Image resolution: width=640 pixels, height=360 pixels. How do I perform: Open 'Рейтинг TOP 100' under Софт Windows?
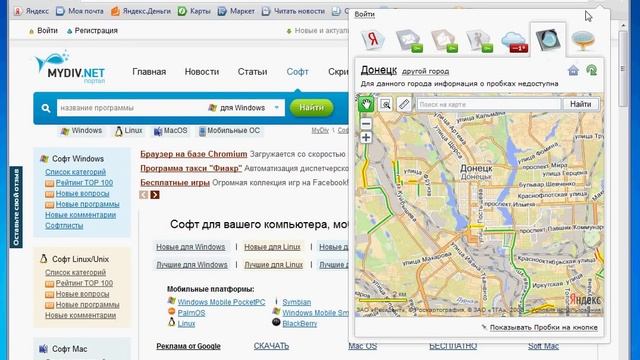[84, 182]
